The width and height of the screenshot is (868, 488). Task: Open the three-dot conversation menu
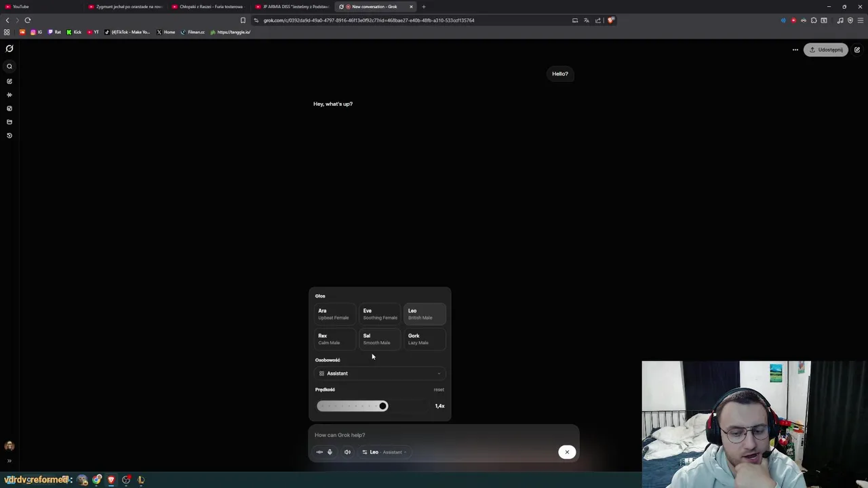(x=795, y=49)
